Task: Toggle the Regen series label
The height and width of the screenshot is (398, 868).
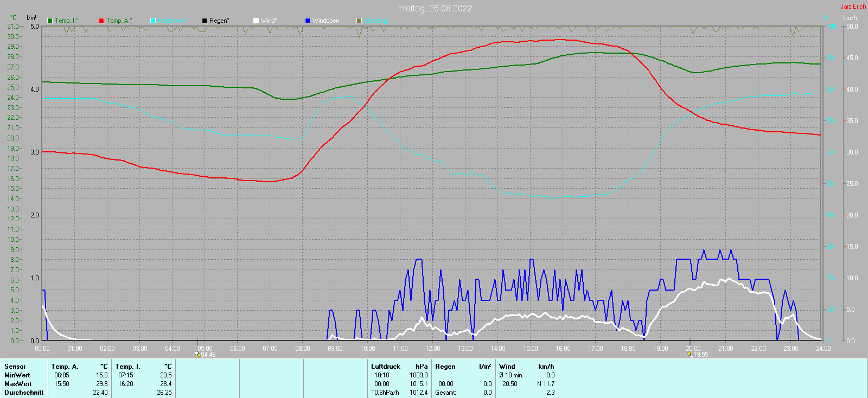Action: (x=219, y=21)
